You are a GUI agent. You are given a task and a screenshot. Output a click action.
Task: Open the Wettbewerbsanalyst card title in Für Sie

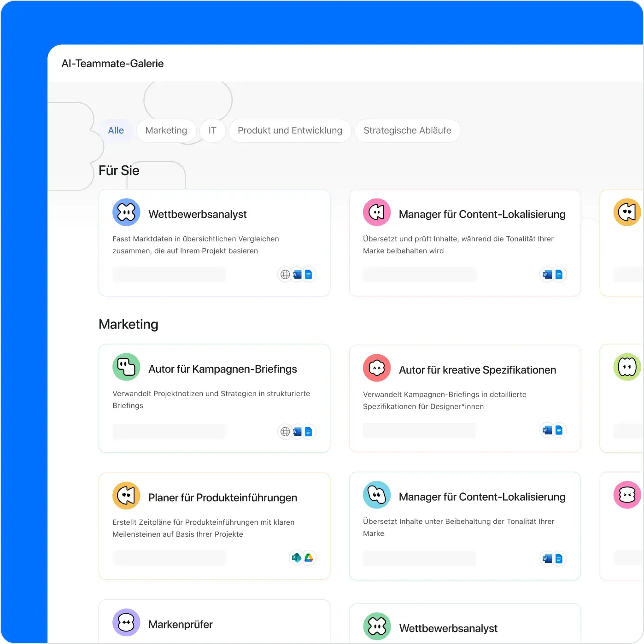point(198,214)
